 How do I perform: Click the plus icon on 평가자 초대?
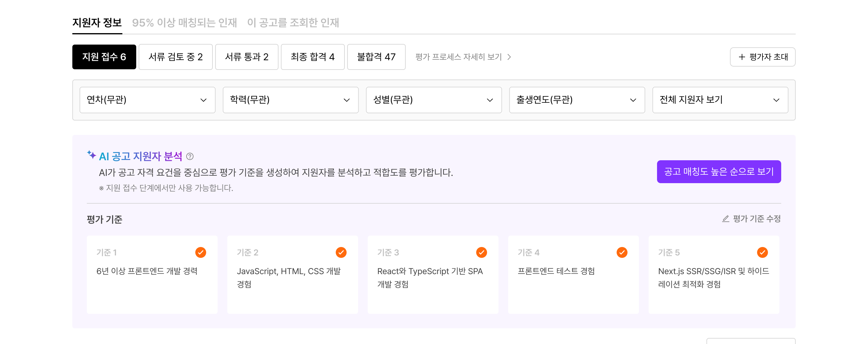[742, 57]
